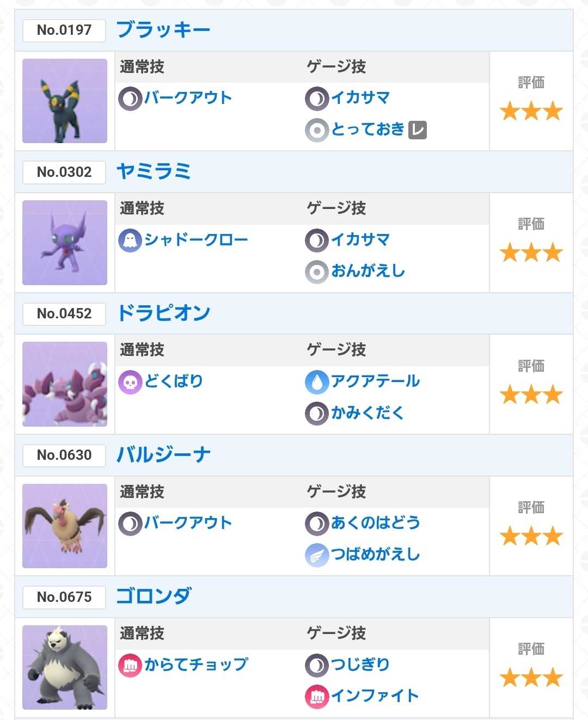This screenshot has height=720, width=588.
Task: Click the normal-type icon beside とっておき
Action: point(317,131)
